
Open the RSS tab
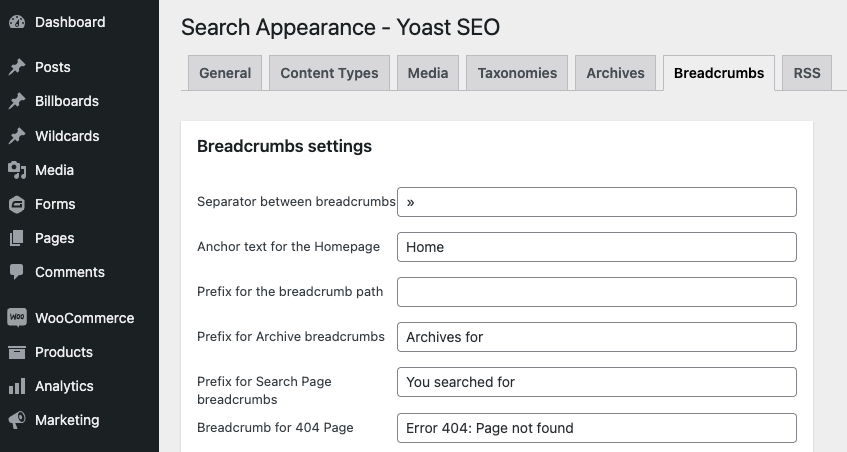[806, 73]
